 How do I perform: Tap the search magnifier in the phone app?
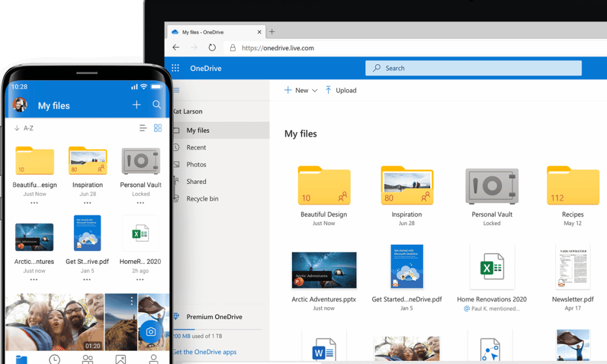(x=157, y=104)
